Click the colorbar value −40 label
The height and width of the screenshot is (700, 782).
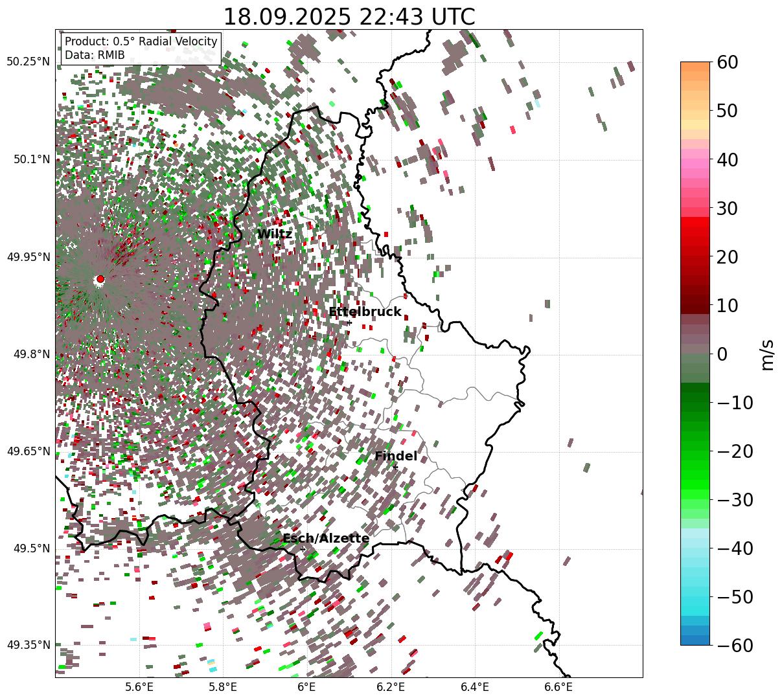coord(735,548)
